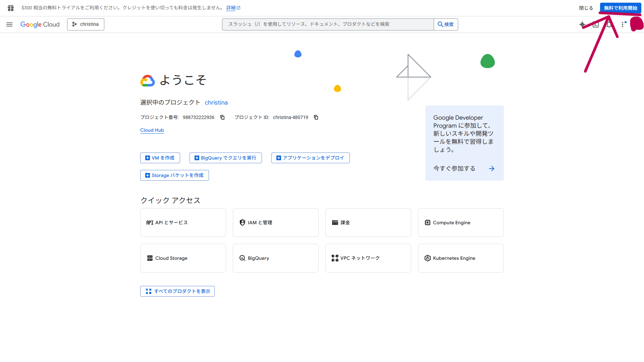Image resolution: width=644 pixels, height=362 pixels.
Task: Click the arrow next to 今すぐ参加する
Action: 491,169
